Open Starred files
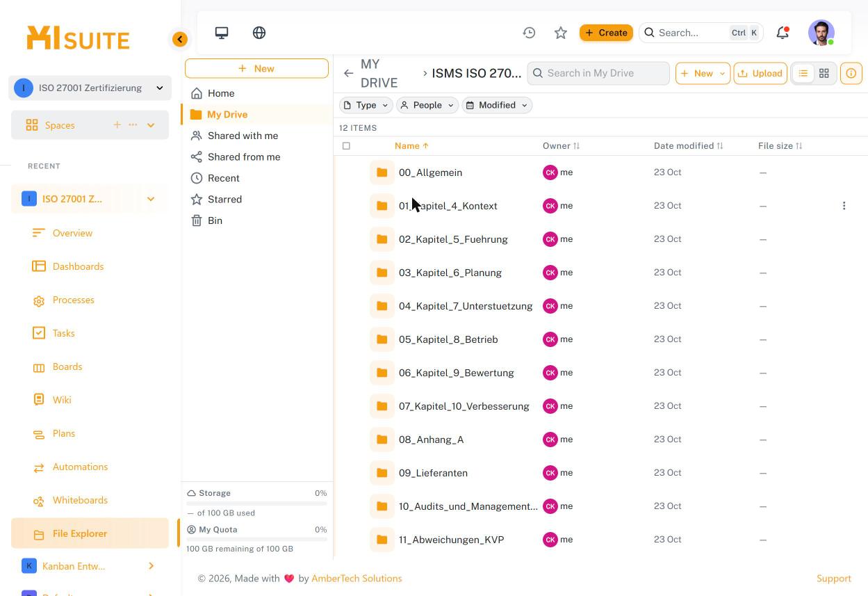 [224, 199]
